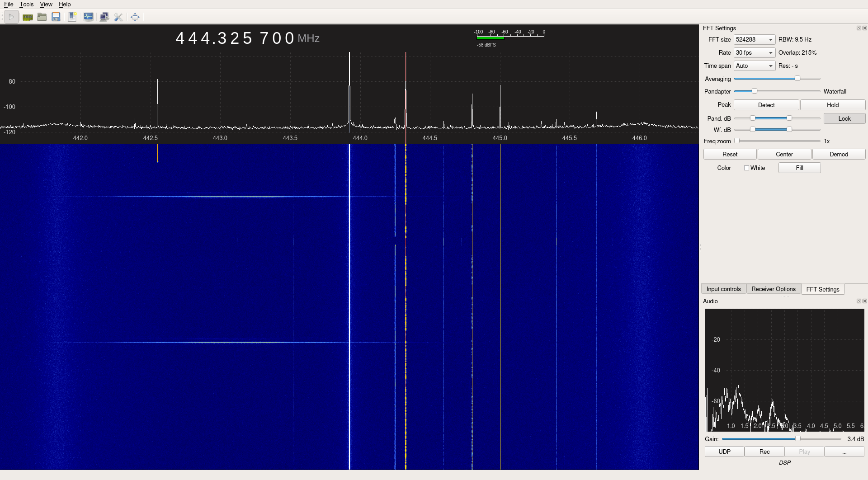Undock the FFT Settings panel

coord(859,28)
